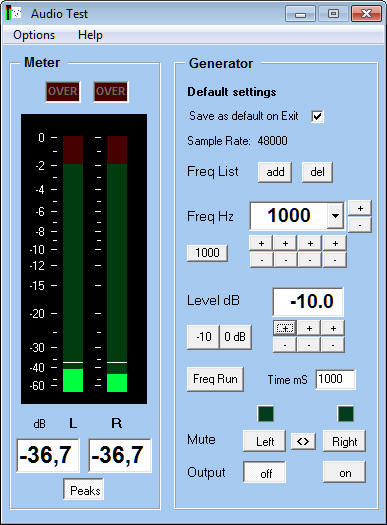Close the Audio Test window
Image resolution: width=387 pixels, height=525 pixels.
point(366,14)
